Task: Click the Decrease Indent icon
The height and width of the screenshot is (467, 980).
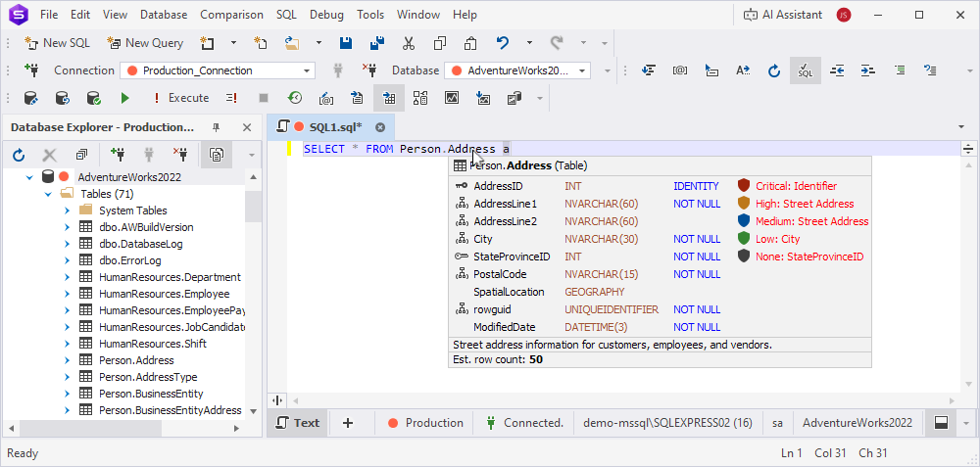Action: pos(837,70)
